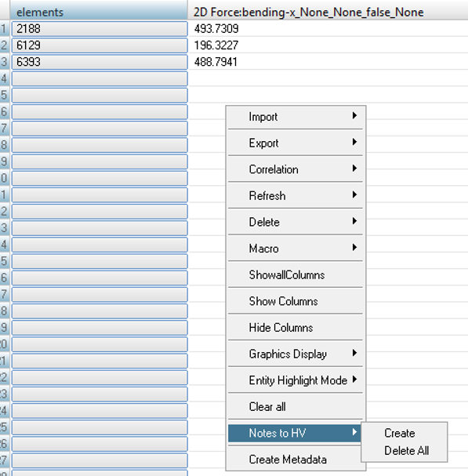Click the Delete submenu arrow

(x=354, y=221)
